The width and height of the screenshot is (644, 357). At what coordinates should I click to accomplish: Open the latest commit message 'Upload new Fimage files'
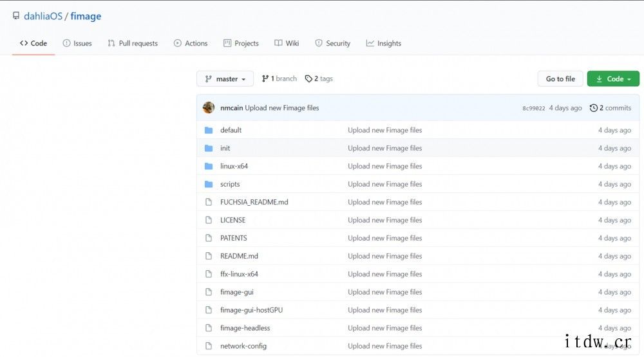click(x=282, y=108)
